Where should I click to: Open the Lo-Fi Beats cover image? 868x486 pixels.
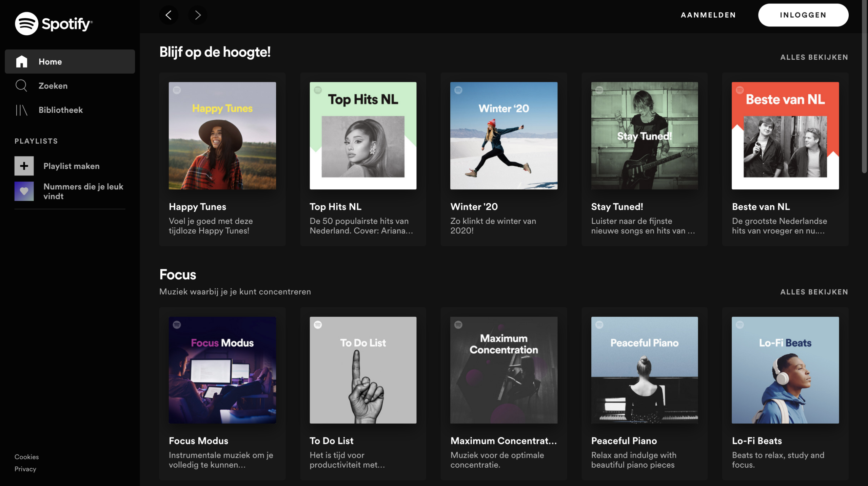coord(785,370)
